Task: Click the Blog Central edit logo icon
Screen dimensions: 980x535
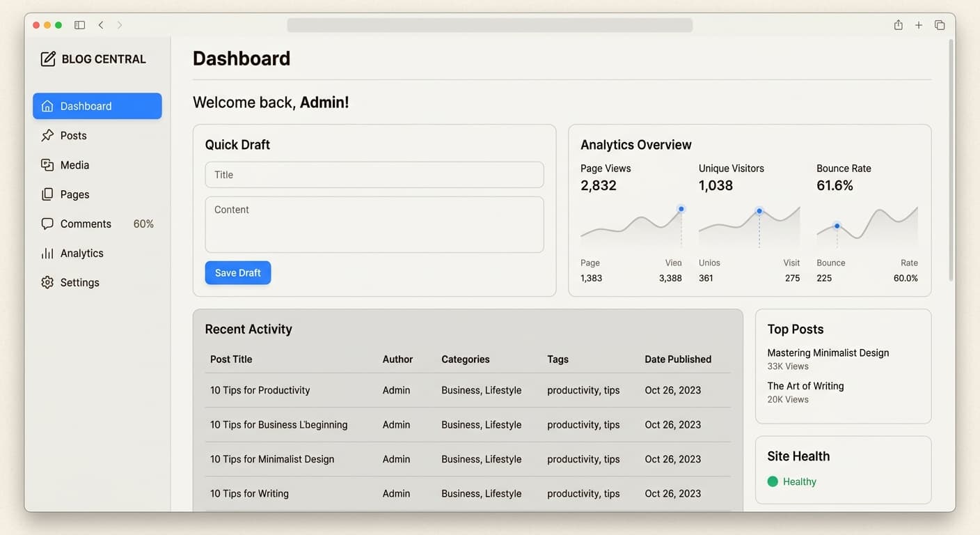Action: (x=48, y=59)
